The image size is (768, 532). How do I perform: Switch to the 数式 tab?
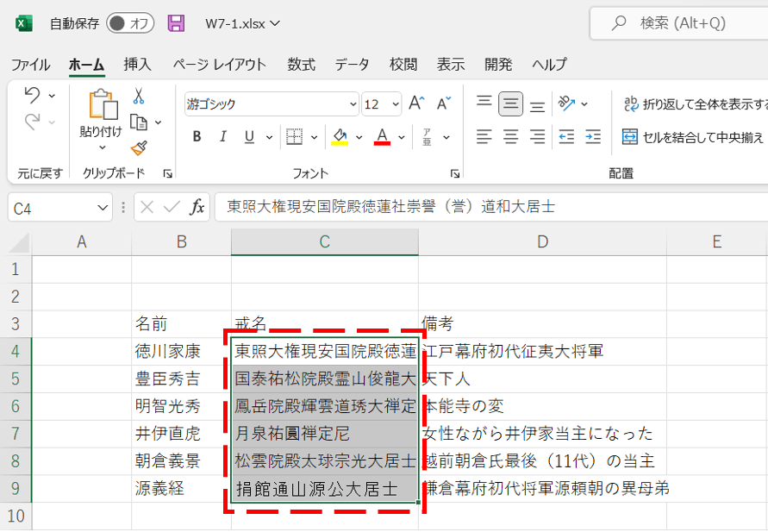click(301, 64)
